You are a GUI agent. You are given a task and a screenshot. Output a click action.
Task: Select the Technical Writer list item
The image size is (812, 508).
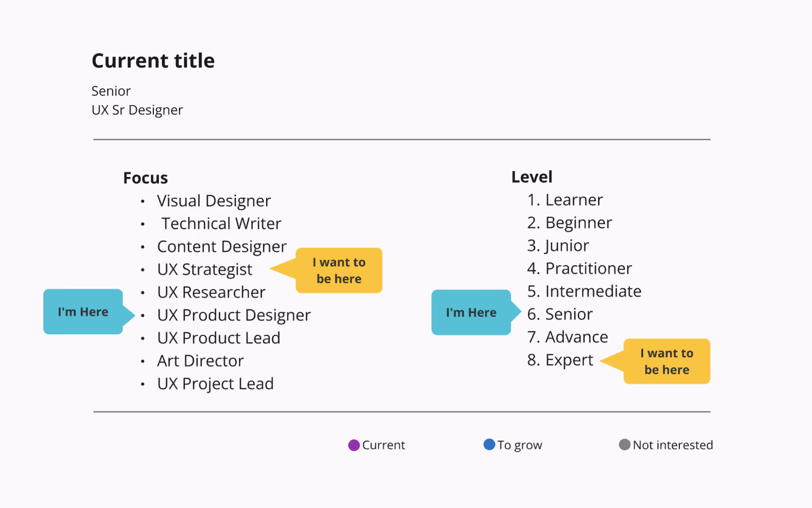pos(221,224)
